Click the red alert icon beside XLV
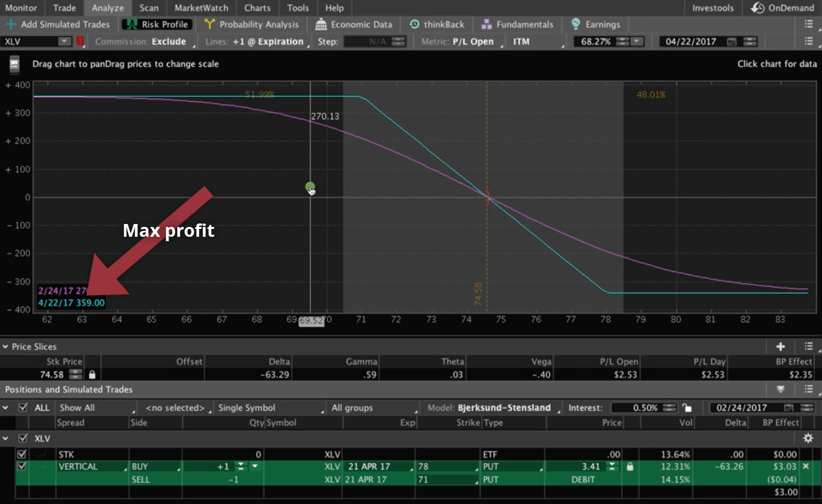 pyautogui.click(x=80, y=41)
